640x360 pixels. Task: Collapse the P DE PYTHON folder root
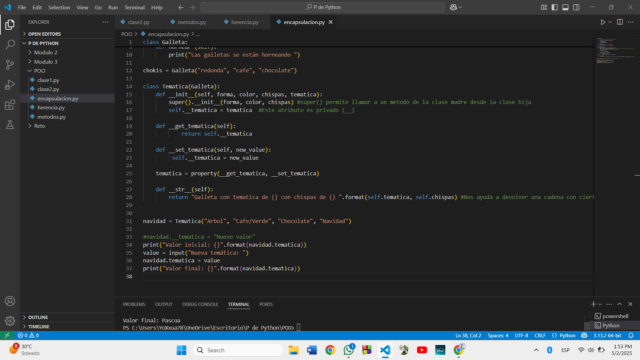68,43
